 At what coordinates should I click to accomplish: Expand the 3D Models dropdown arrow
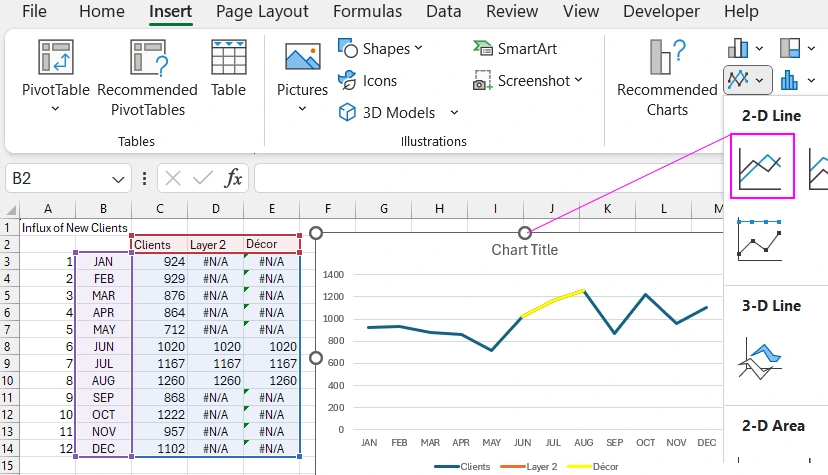[455, 113]
